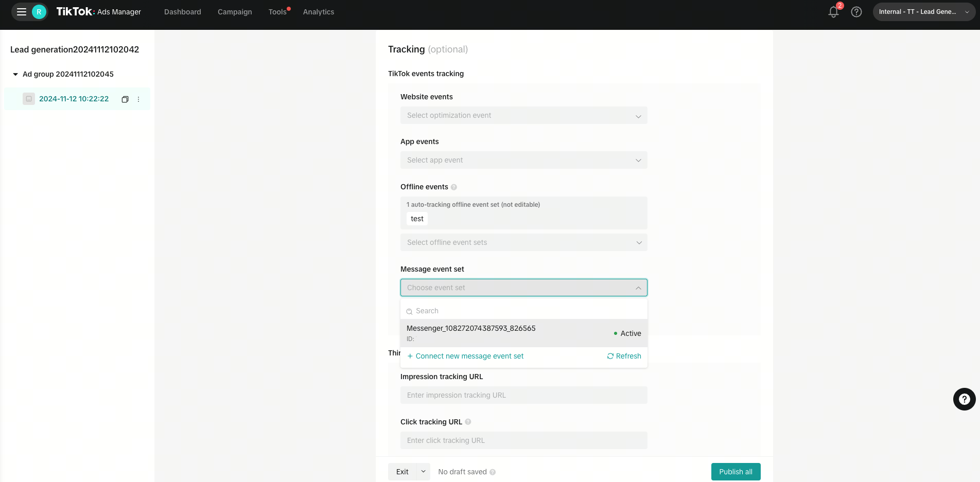Viewport: 980px width, 482px height.
Task: Click the Ad group 20241112102045 label
Action: click(x=68, y=74)
